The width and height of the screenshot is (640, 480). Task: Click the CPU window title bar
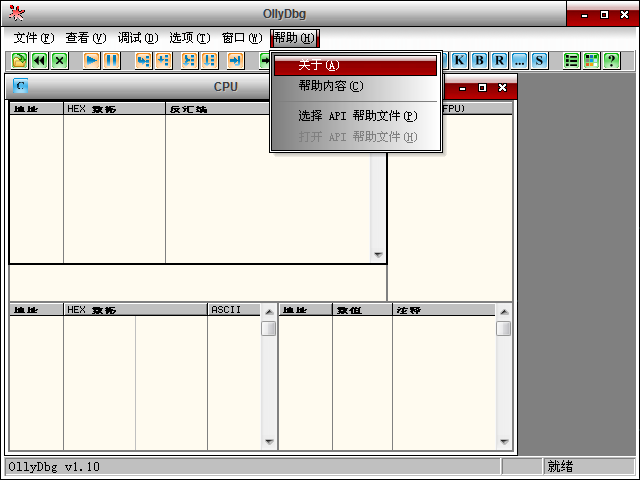pyautogui.click(x=226, y=87)
